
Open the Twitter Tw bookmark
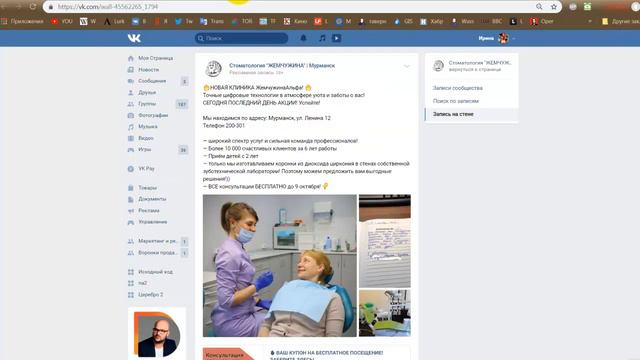(184, 21)
